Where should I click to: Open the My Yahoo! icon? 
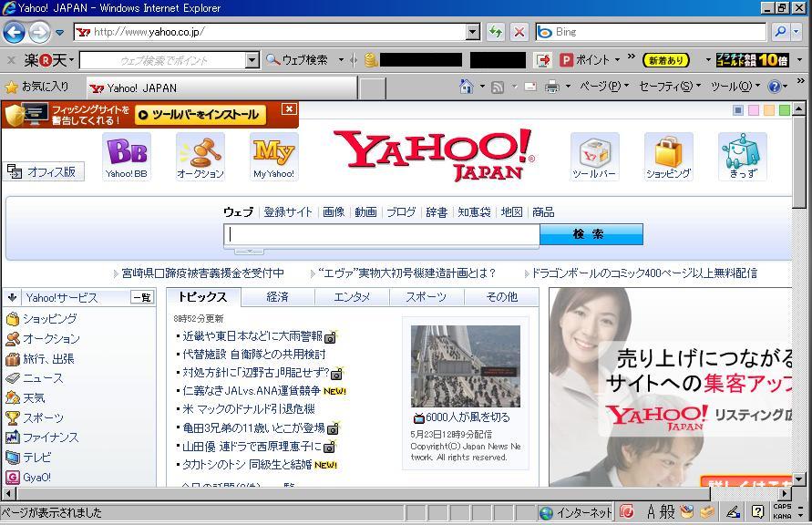(274, 157)
